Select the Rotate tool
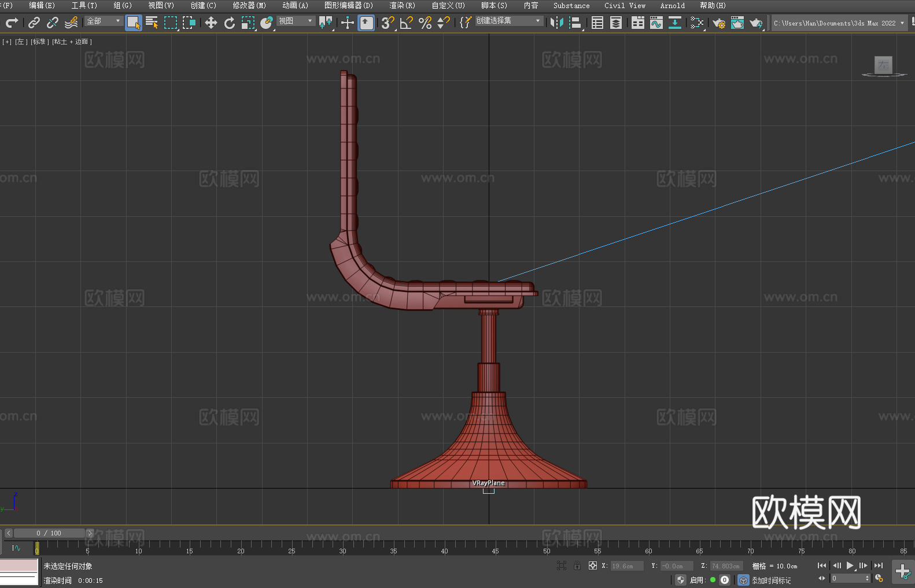This screenshot has width=915, height=588. pyautogui.click(x=230, y=23)
